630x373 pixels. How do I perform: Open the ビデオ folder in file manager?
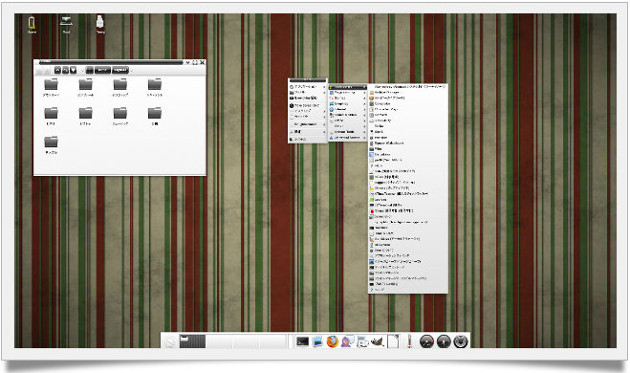point(51,117)
